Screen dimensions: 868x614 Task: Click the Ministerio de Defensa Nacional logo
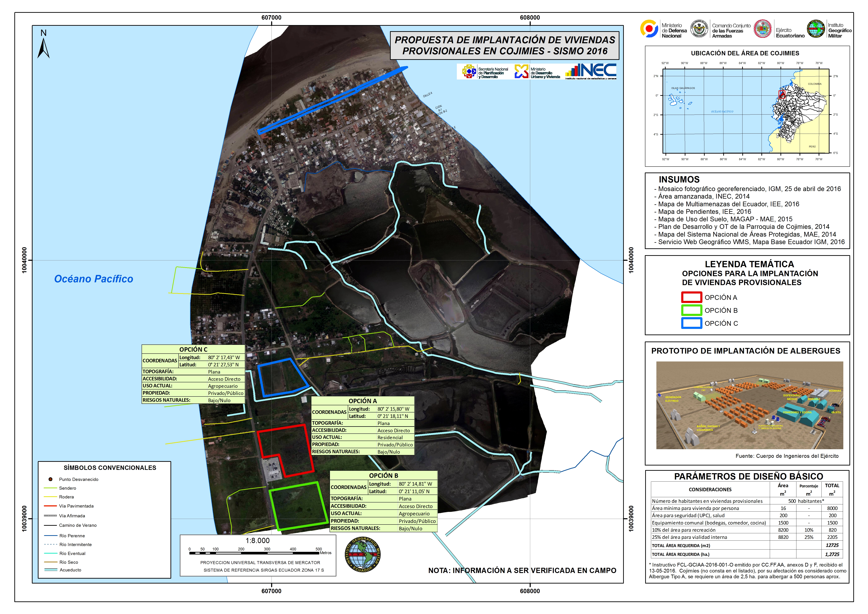649,29
